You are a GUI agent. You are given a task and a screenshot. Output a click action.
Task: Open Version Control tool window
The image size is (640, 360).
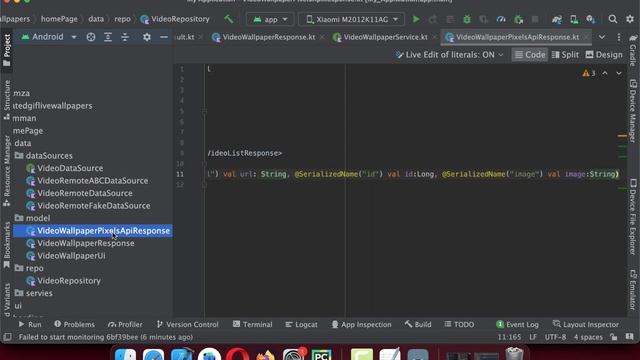click(187, 324)
